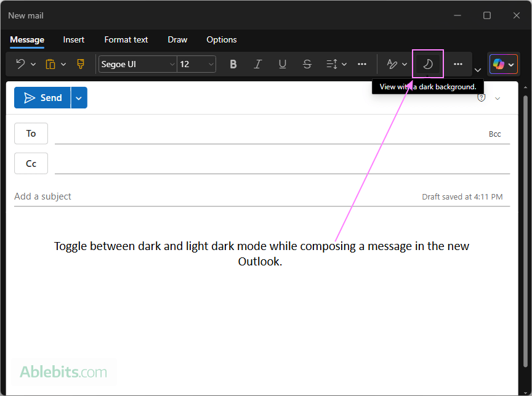The image size is (532, 396).
Task: Open the Format text tab
Action: [126, 39]
